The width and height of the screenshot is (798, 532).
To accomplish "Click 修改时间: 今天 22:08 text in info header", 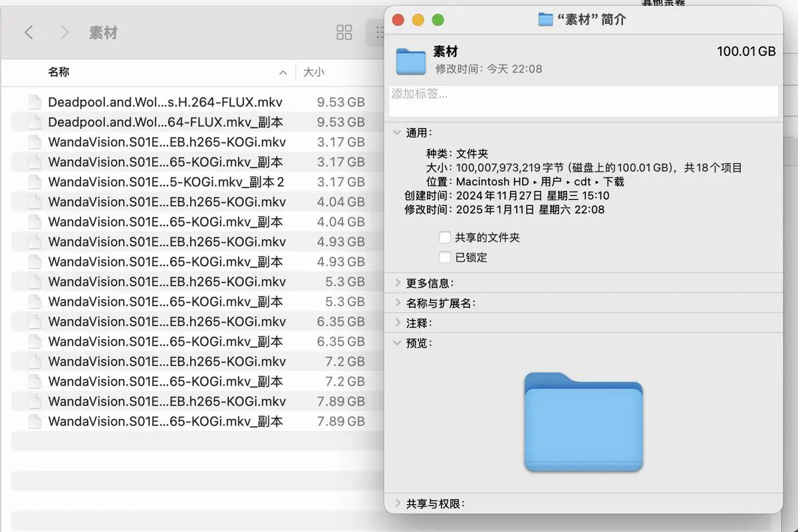I will (x=489, y=69).
